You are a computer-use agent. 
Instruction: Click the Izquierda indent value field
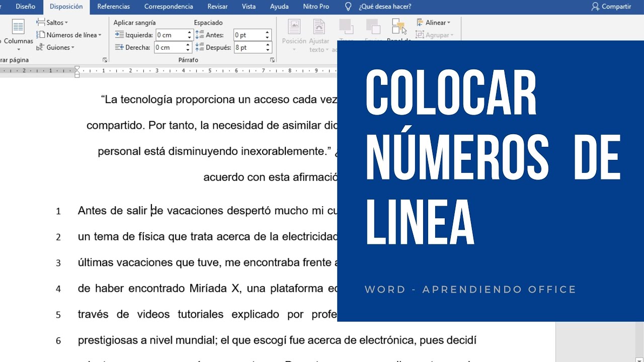point(170,35)
